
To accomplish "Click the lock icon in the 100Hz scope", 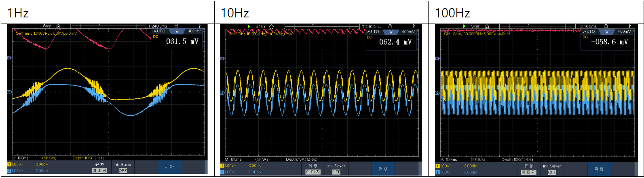I will pos(606,26).
